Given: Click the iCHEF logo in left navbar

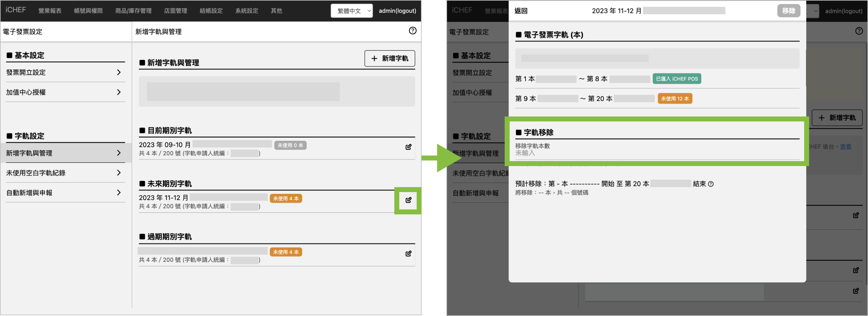Looking at the screenshot, I should [x=15, y=10].
